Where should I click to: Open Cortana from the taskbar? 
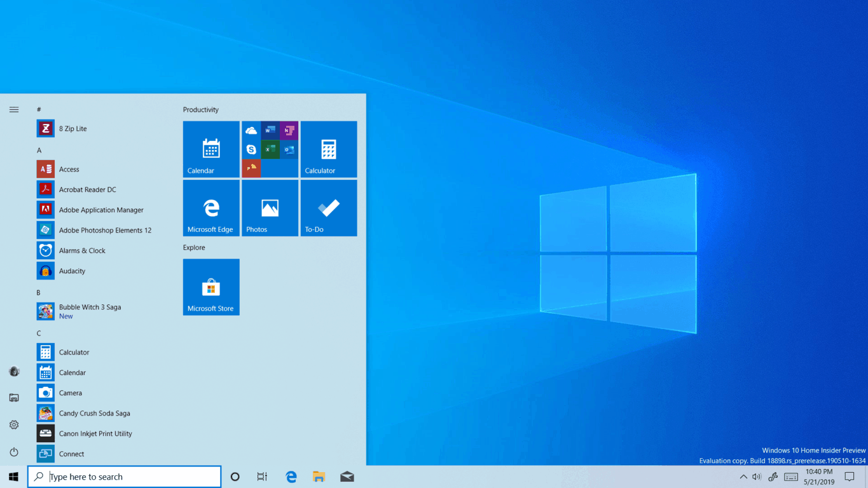[x=235, y=477]
